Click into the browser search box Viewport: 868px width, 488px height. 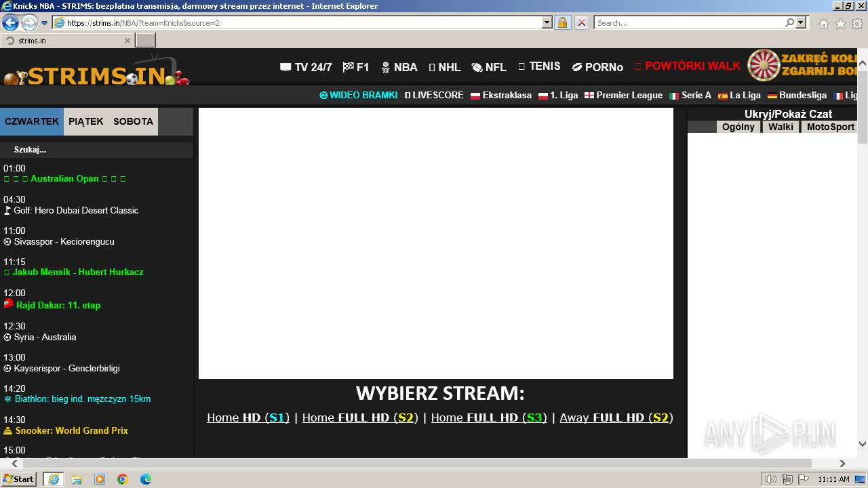pyautogui.click(x=688, y=23)
